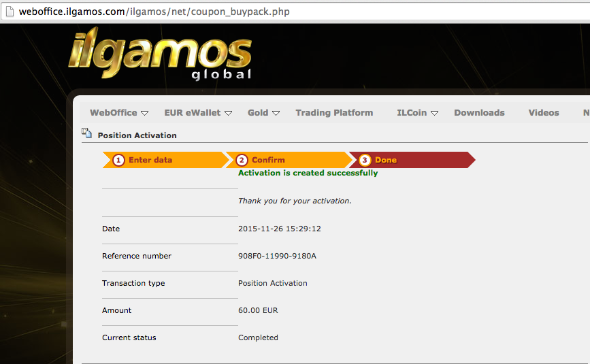Screen dimensions: 590x364
Task: Open the Videos page
Action: (x=543, y=113)
